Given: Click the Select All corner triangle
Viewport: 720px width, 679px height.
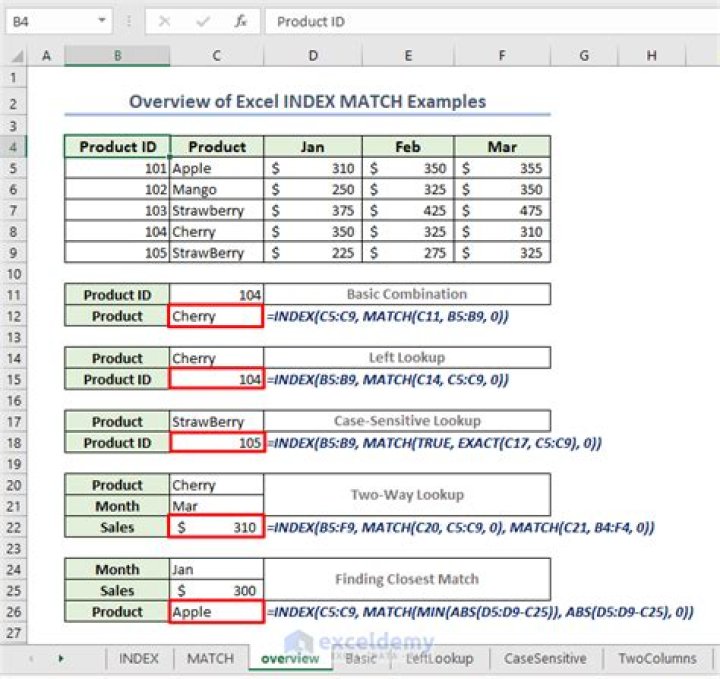Looking at the screenshot, I should [17, 56].
